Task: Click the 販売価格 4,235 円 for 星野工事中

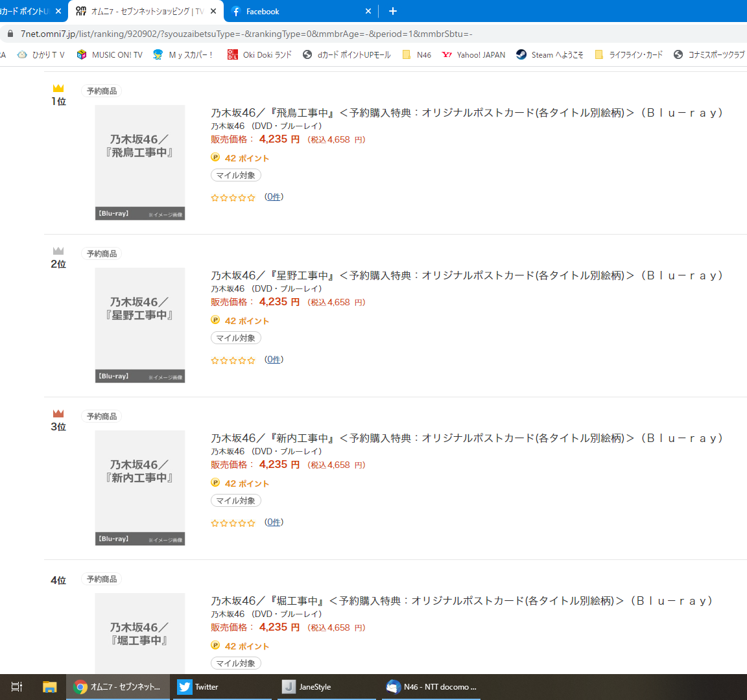Action: point(255,302)
